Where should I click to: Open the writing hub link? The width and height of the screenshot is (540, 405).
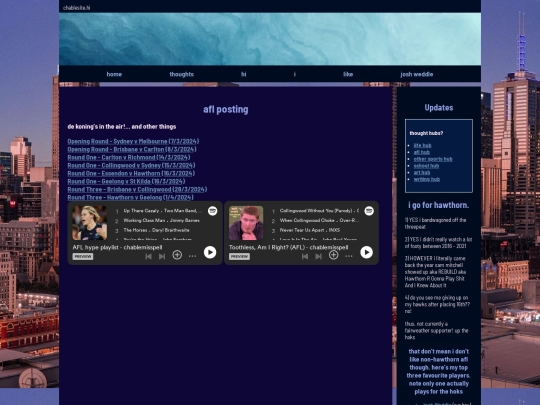pos(427,179)
